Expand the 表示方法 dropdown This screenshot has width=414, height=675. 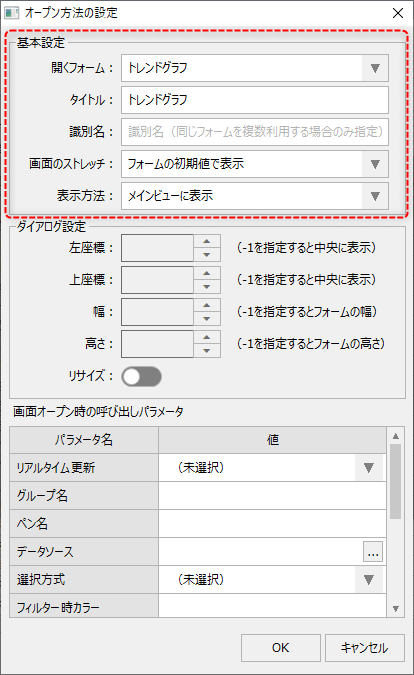pyautogui.click(x=255, y=196)
